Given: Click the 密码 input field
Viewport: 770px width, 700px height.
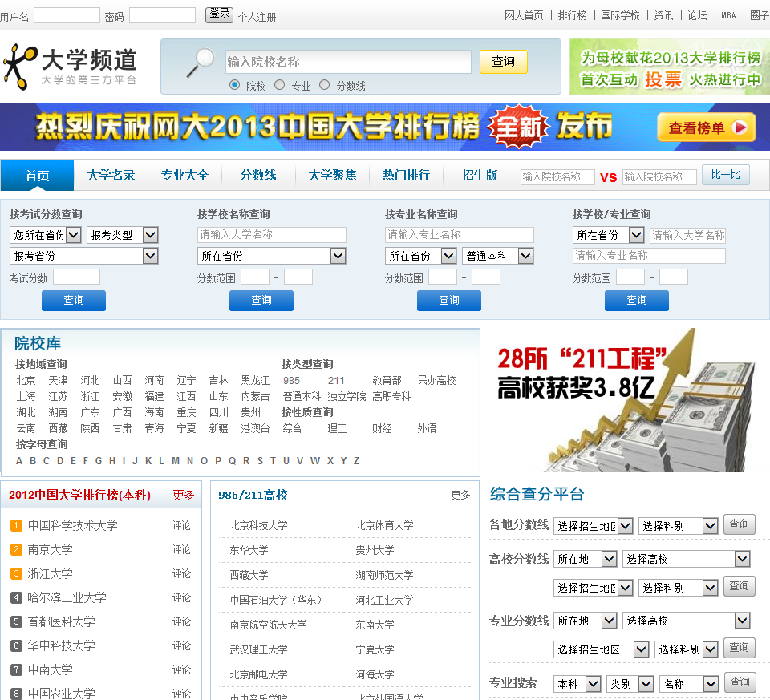Looking at the screenshot, I should (162, 15).
